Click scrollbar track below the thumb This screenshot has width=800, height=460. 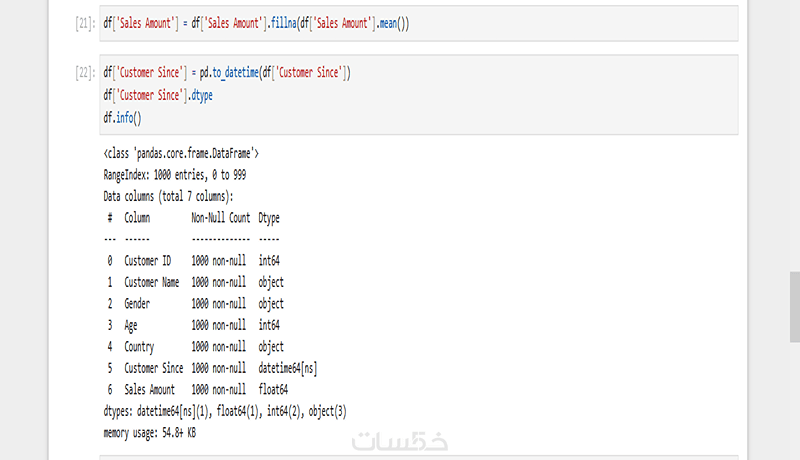coord(793,400)
